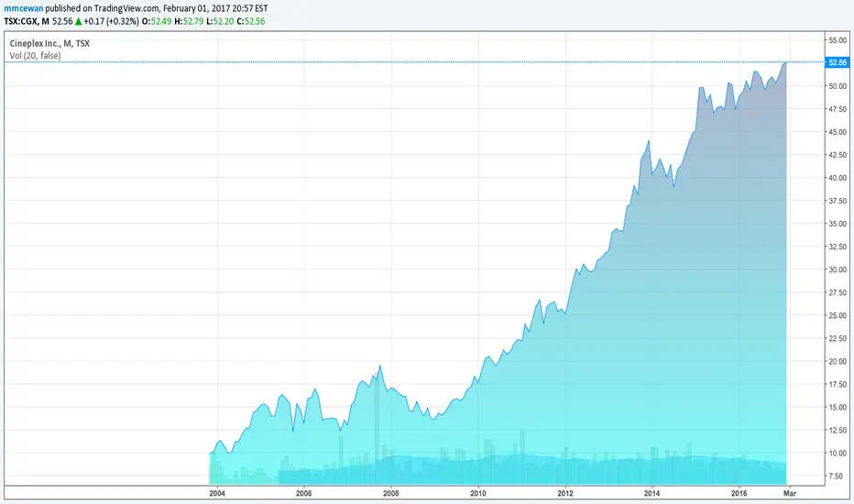This screenshot has height=504, width=854.
Task: Click the 22.50 price axis label
Action: (838, 338)
